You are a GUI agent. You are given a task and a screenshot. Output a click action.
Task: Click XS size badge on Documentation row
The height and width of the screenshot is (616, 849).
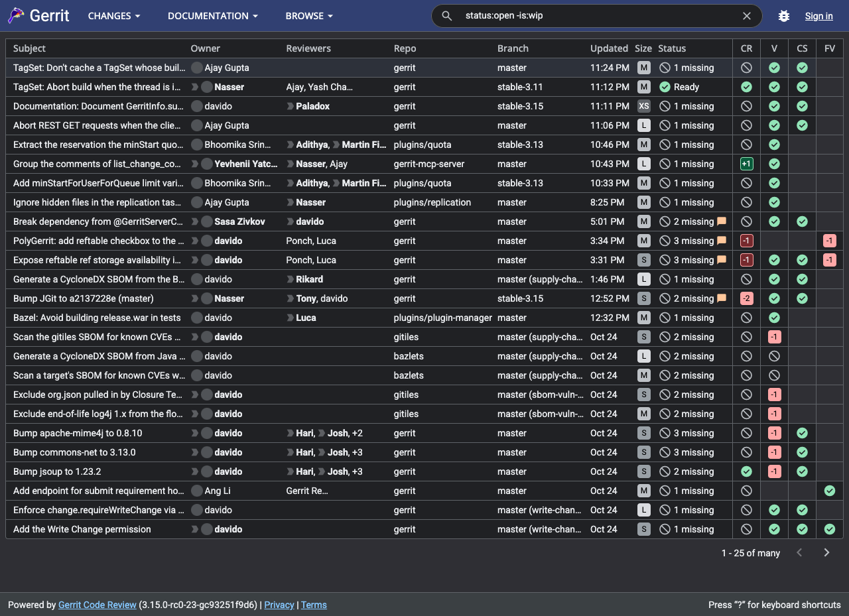(x=643, y=106)
